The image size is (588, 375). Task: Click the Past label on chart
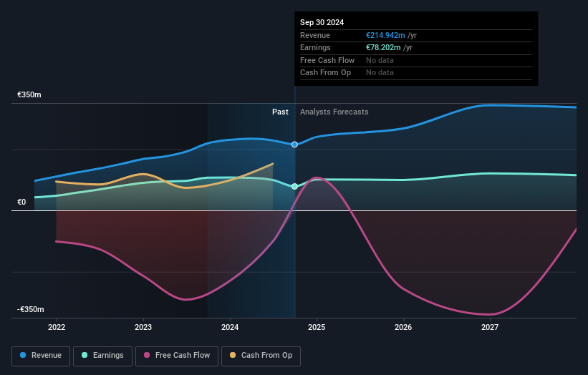coord(280,112)
